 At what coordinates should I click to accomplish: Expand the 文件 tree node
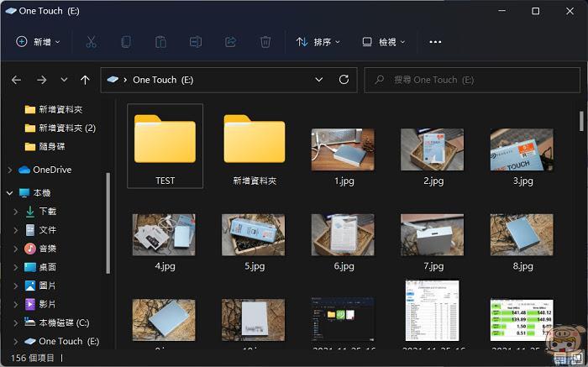16,230
